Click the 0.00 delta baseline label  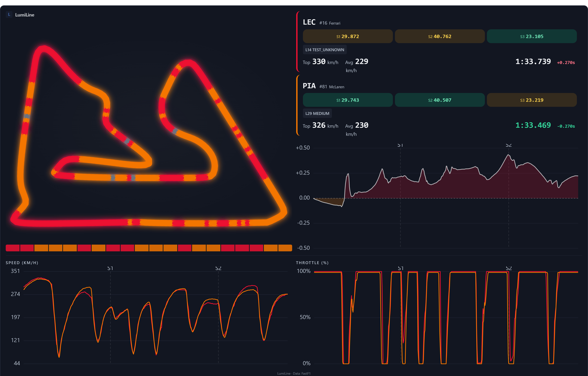pyautogui.click(x=304, y=198)
